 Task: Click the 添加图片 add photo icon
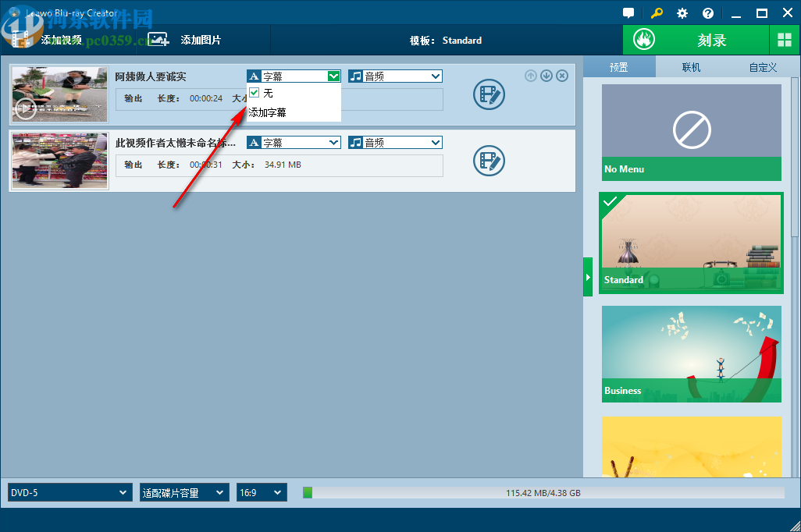(x=158, y=38)
